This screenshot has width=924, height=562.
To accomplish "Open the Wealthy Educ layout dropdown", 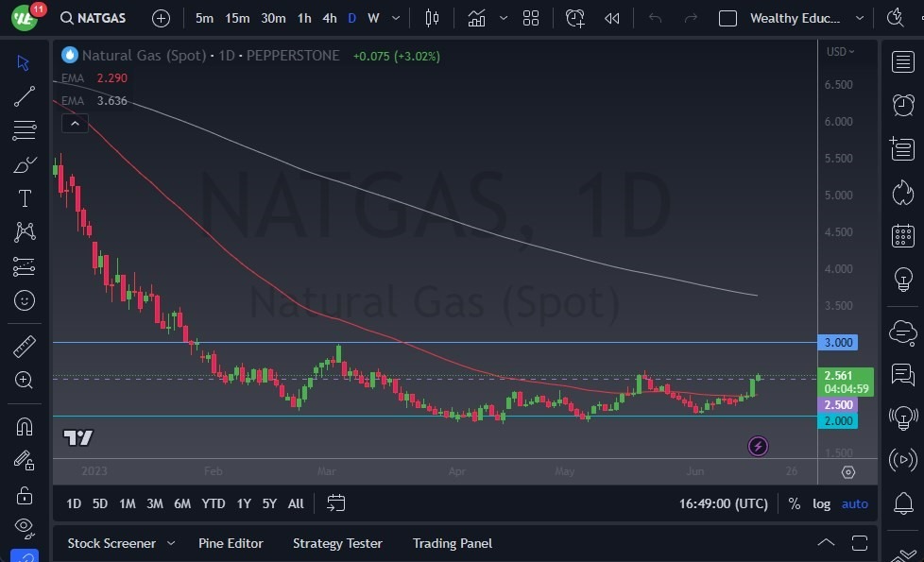I will pos(859,18).
